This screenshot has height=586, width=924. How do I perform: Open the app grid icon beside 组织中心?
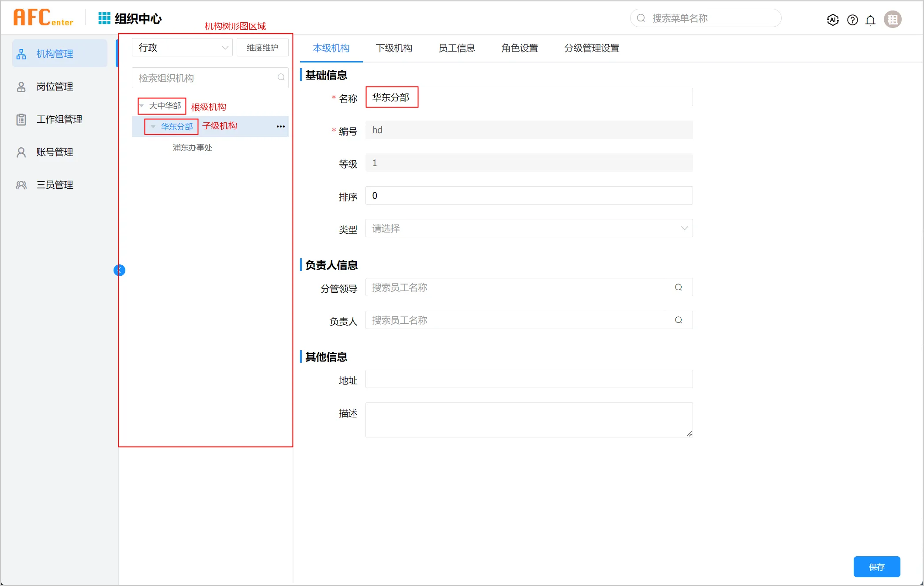point(104,18)
